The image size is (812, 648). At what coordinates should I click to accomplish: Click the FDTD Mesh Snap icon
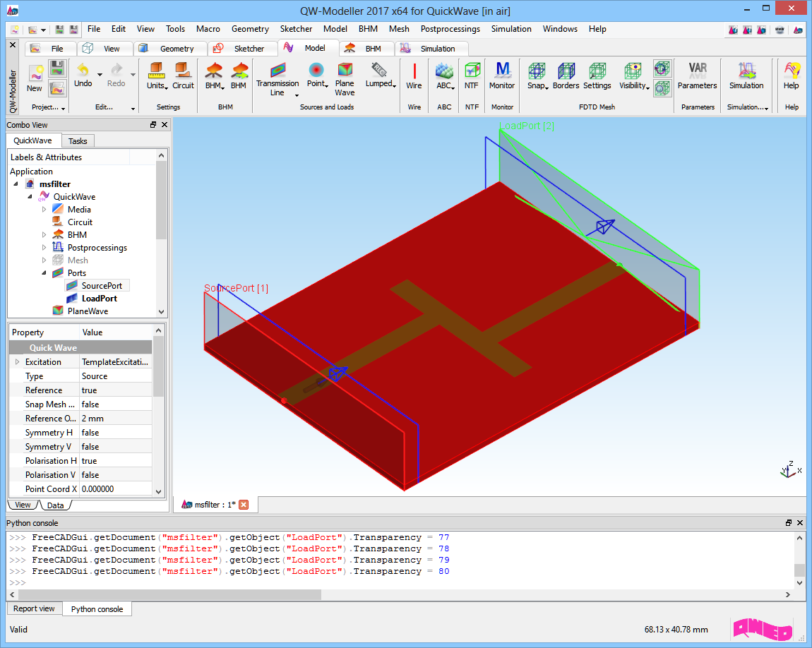[x=537, y=71]
